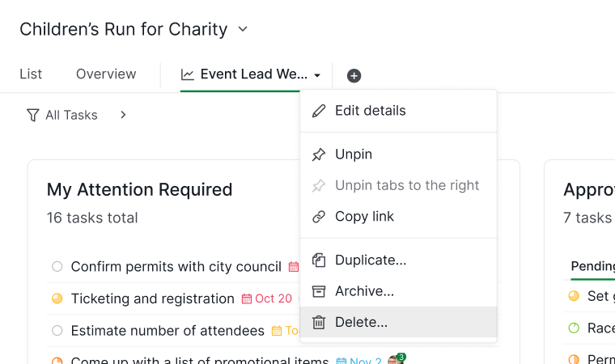Image resolution: width=615 pixels, height=364 pixels.
Task: Switch to the List tab
Action: pos(31,74)
